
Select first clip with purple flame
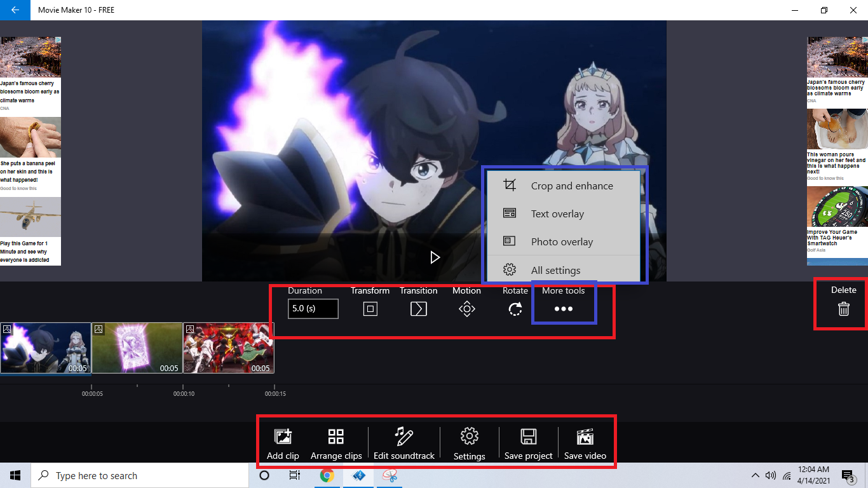click(46, 348)
